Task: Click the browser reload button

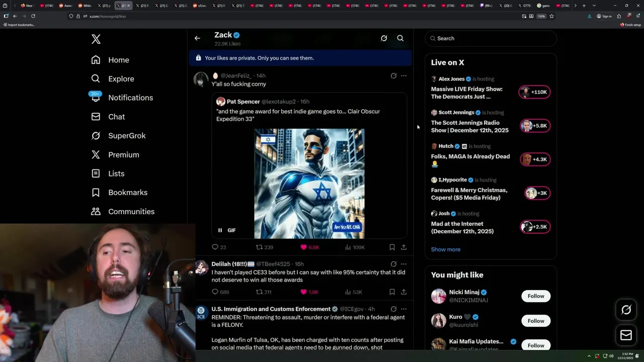Action: (x=33, y=16)
